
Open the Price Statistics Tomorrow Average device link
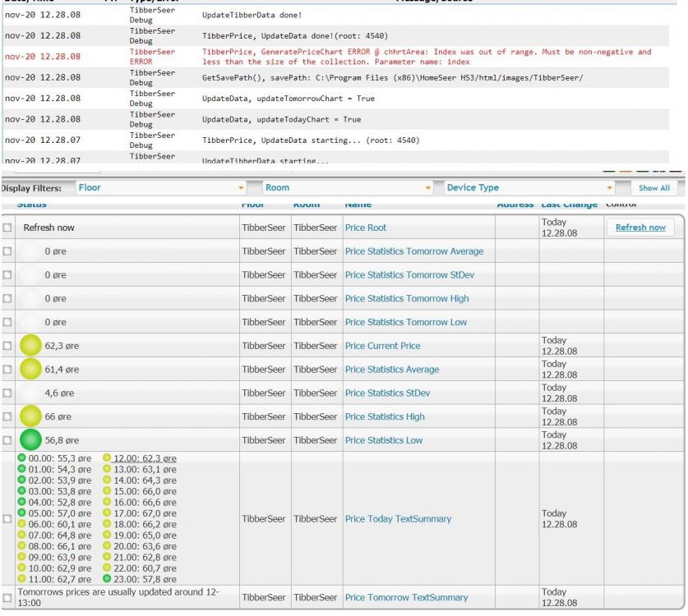[413, 251]
